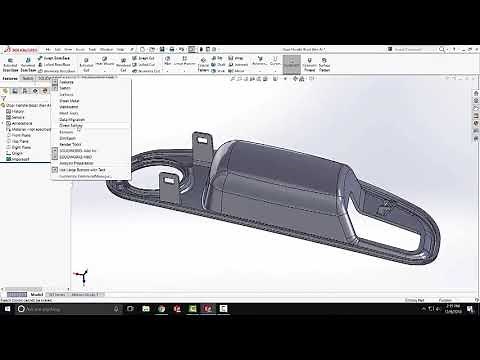Select Swept Cut in ribbon
Screen dimensions: 480x360
point(143,58)
